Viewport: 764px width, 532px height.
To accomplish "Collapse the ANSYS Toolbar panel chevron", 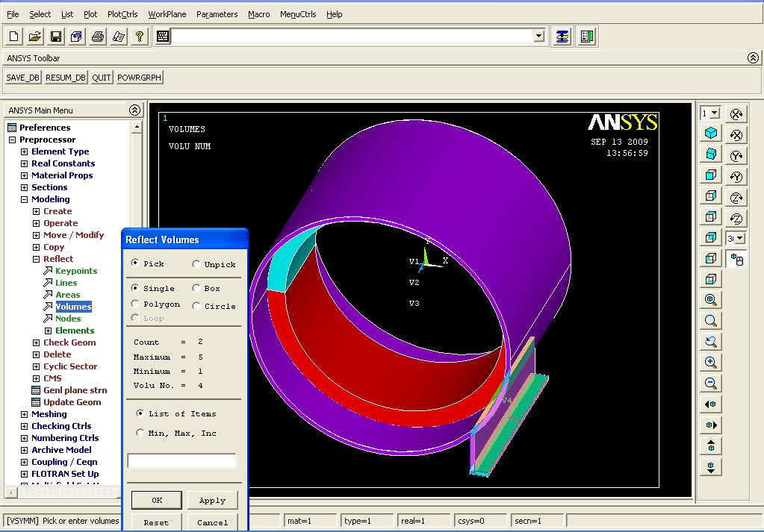I will tap(753, 58).
